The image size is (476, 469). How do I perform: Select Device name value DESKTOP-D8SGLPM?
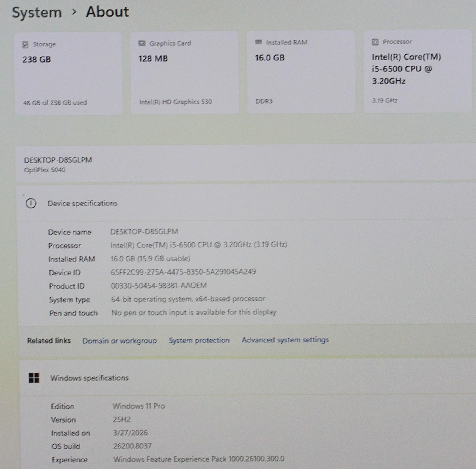click(144, 232)
